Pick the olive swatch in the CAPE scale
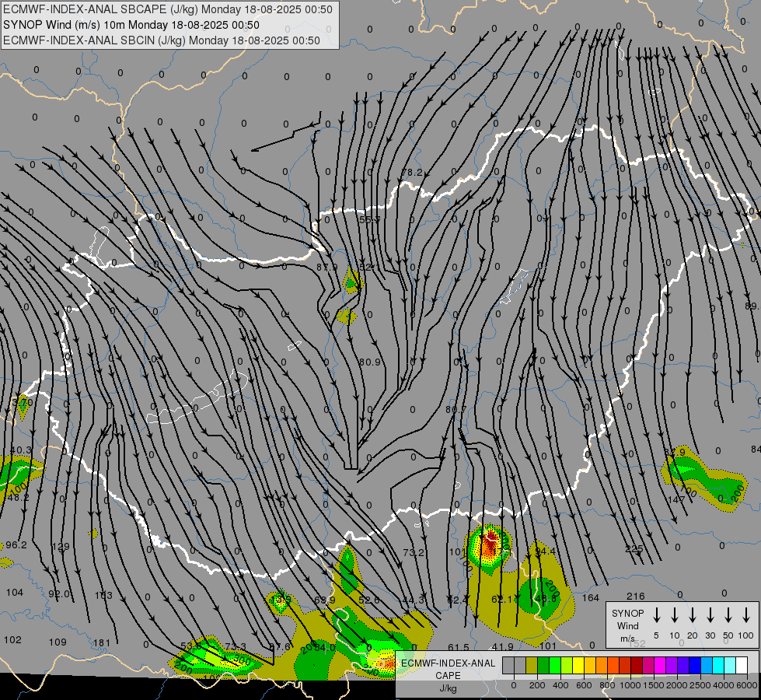 (x=532, y=665)
